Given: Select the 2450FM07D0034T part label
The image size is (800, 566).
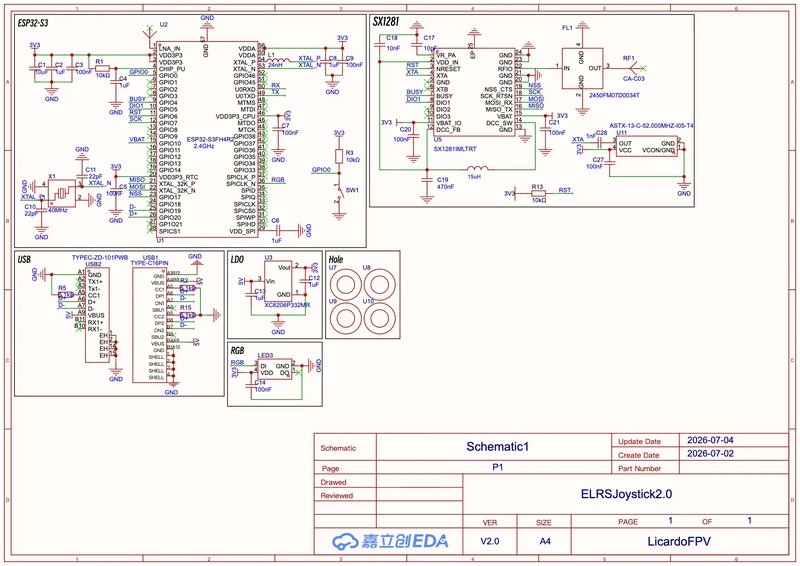Looking at the screenshot, I should point(614,95).
